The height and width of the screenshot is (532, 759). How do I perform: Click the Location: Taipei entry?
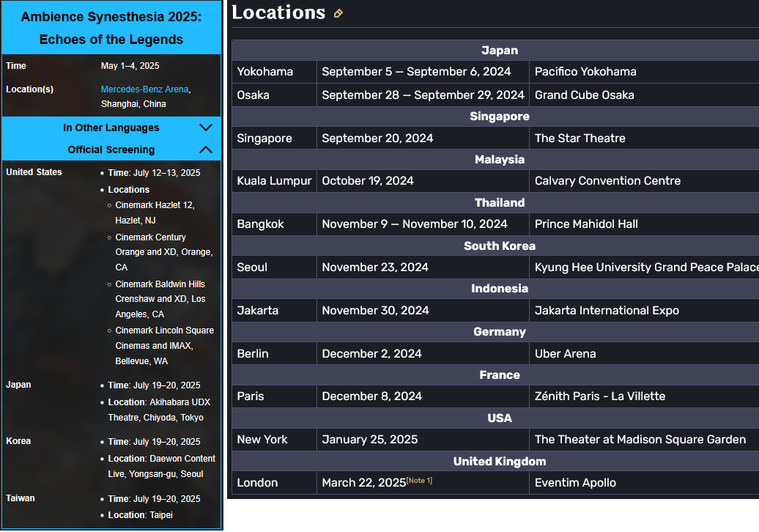[140, 515]
